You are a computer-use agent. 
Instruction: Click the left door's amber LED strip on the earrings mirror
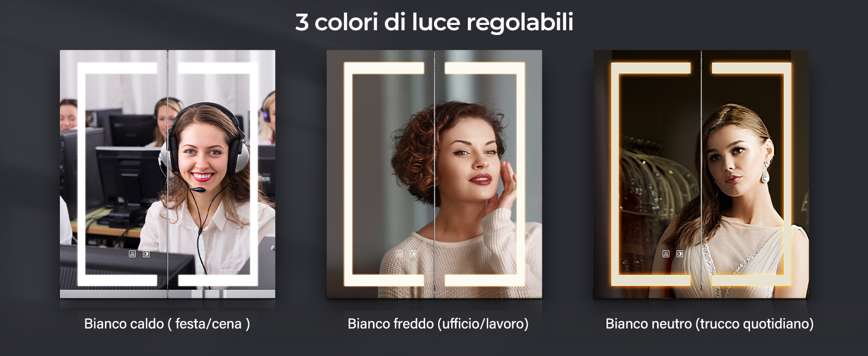coord(615,174)
